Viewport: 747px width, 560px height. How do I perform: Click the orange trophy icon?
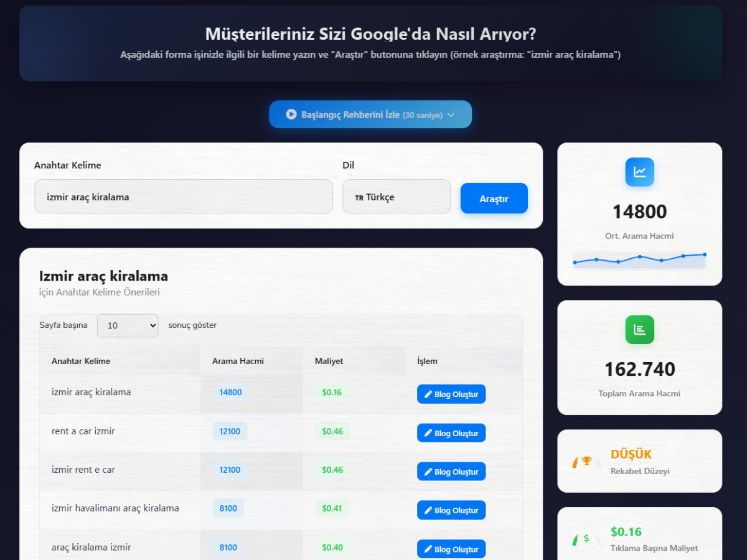pos(586,461)
